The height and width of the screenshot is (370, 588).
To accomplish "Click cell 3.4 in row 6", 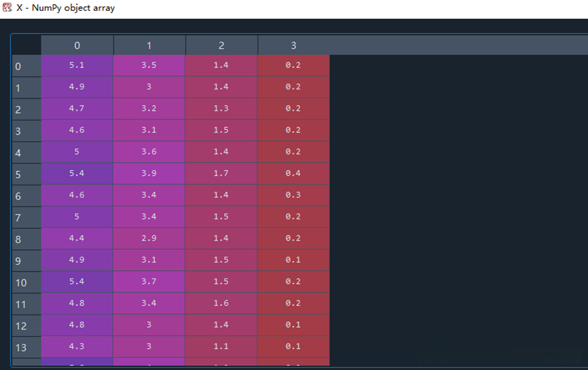I will coord(150,196).
